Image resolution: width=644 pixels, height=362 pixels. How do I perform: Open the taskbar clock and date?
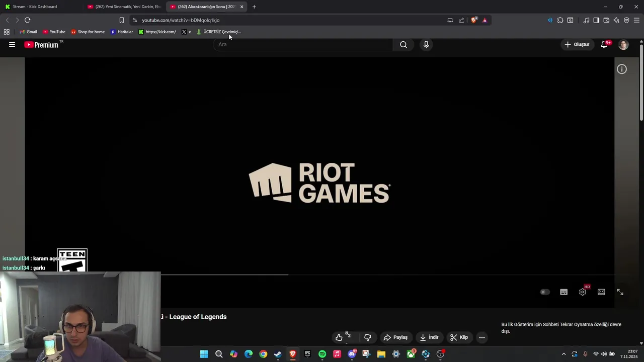click(x=629, y=354)
